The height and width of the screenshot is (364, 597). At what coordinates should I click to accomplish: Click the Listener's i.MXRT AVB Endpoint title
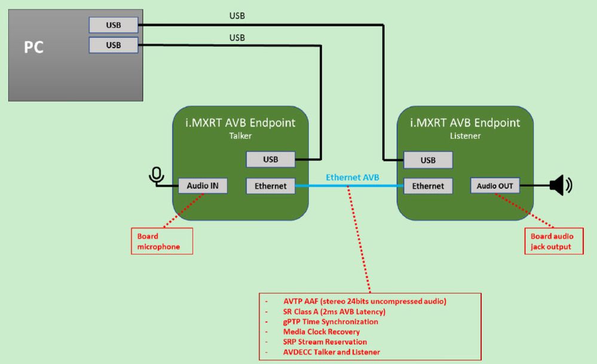click(x=465, y=123)
